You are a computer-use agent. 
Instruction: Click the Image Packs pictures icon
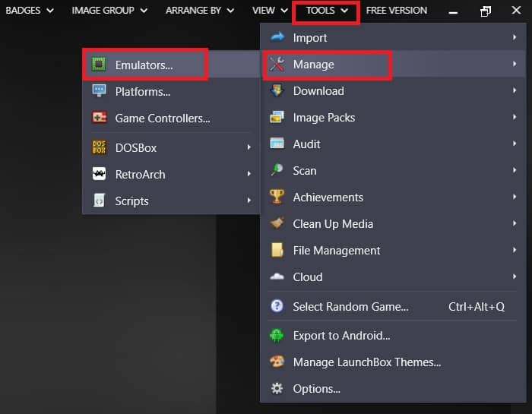click(277, 117)
